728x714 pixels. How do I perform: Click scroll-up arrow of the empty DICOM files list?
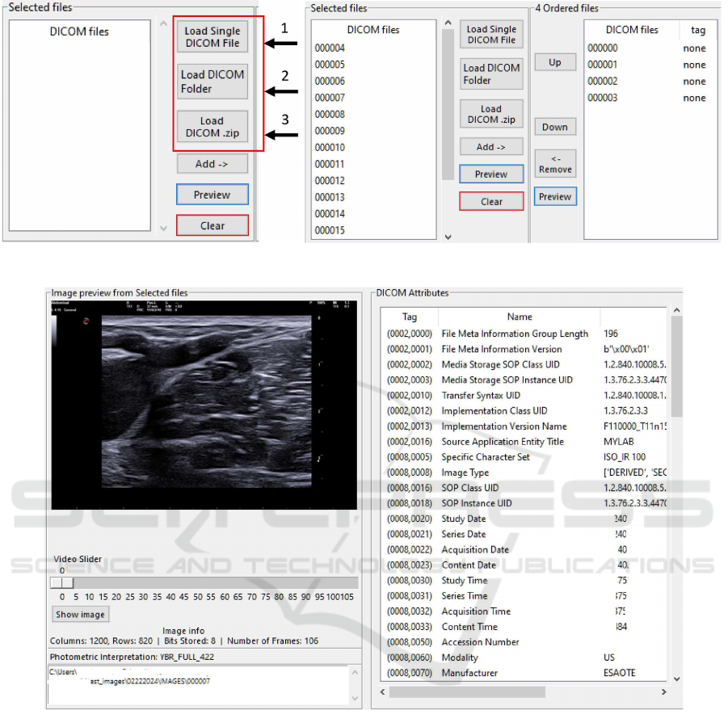[x=163, y=23]
